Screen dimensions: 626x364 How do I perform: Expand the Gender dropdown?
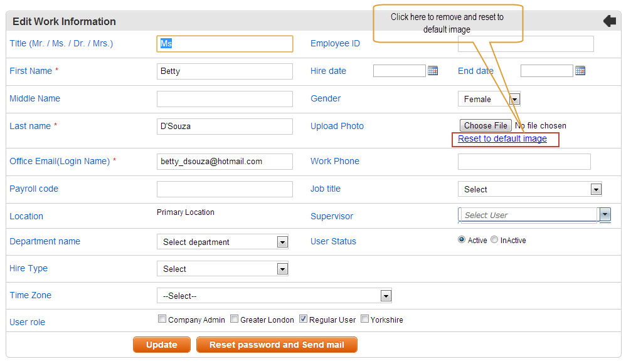[x=489, y=99]
